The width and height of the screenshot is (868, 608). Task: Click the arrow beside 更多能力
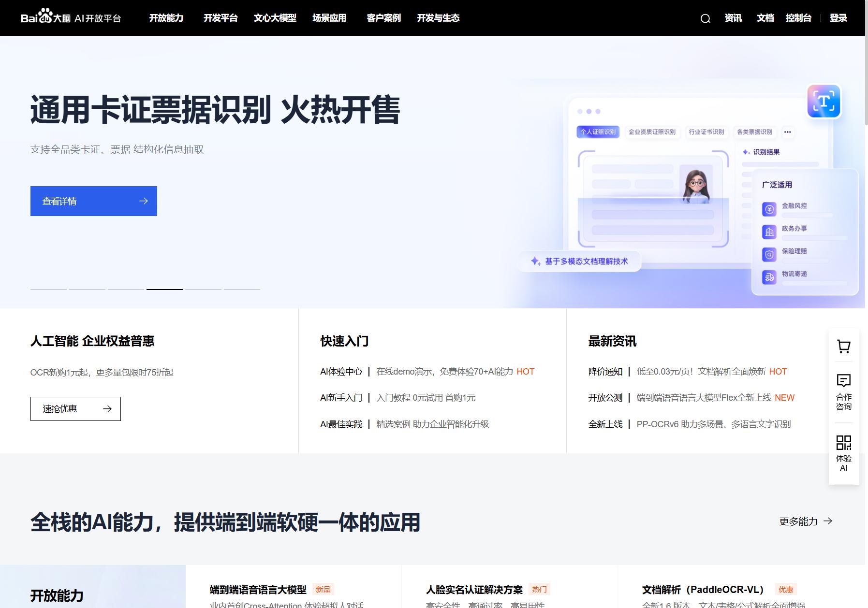pos(828,521)
